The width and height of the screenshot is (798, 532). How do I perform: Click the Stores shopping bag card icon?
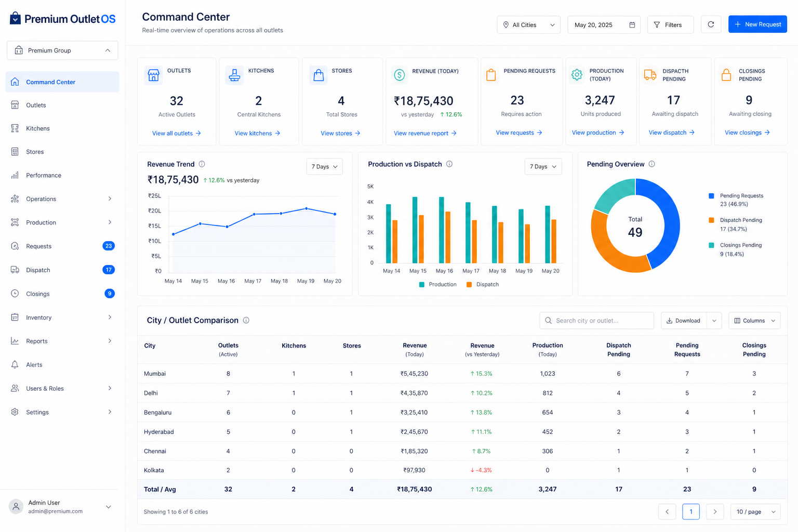coord(318,75)
